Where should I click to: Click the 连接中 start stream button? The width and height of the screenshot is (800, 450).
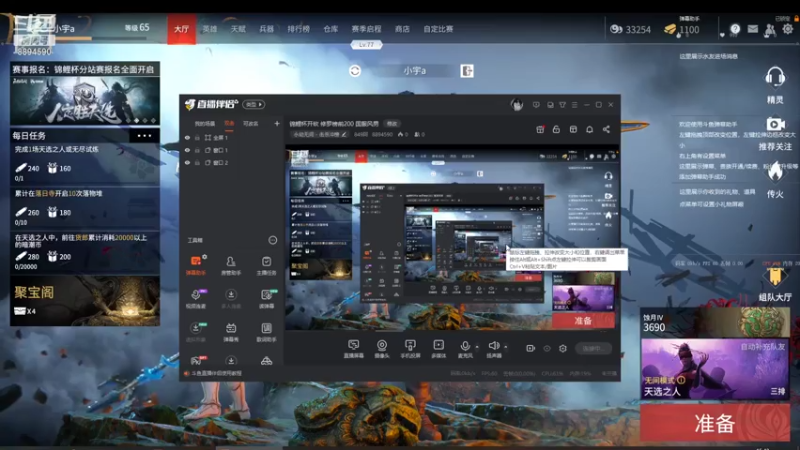pos(593,348)
